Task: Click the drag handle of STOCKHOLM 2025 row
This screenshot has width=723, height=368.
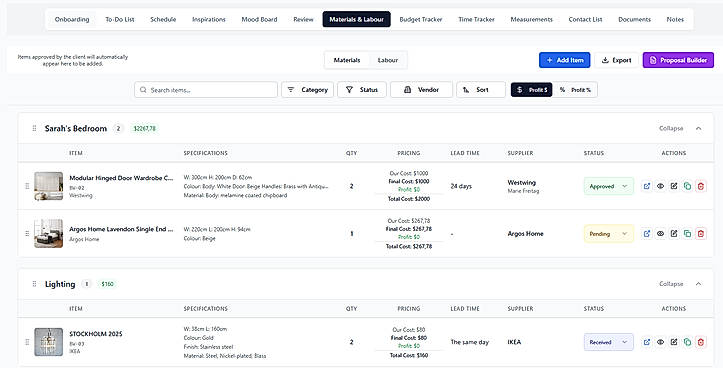Action: [x=27, y=342]
